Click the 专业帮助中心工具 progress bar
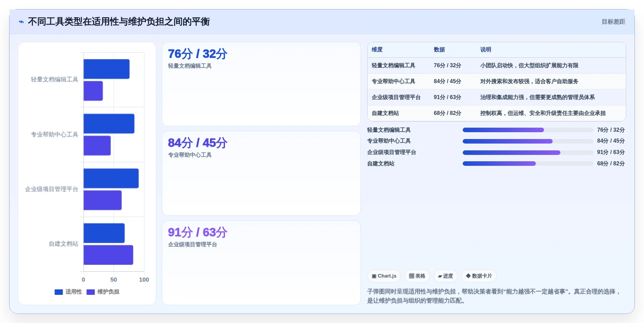The height and width of the screenshot is (323, 644). click(x=528, y=141)
